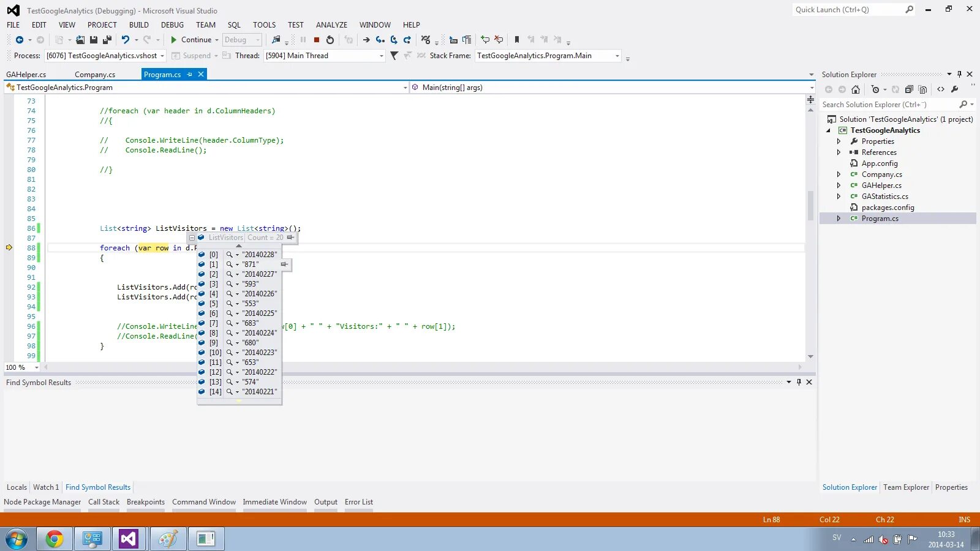Click the Properties wrench icon in Solution Explorer
The width and height of the screenshot is (980, 551).
click(954, 89)
